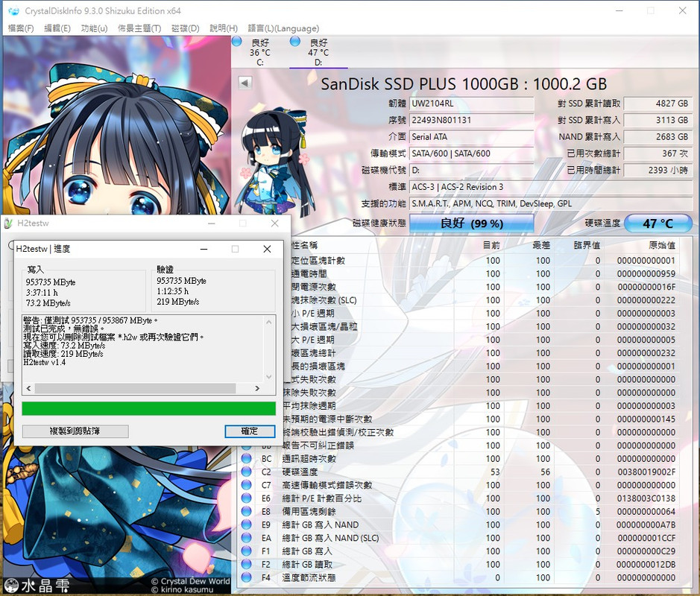Image resolution: width=700 pixels, height=596 pixels.
Task: Click the韌體 firmware field UW2104RL
Action: click(471, 104)
